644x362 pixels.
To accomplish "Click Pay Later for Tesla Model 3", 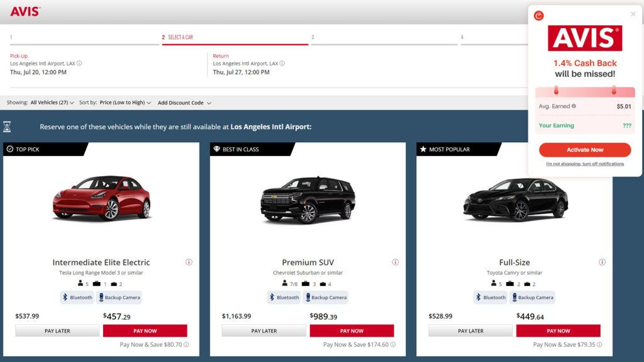I will (x=57, y=331).
